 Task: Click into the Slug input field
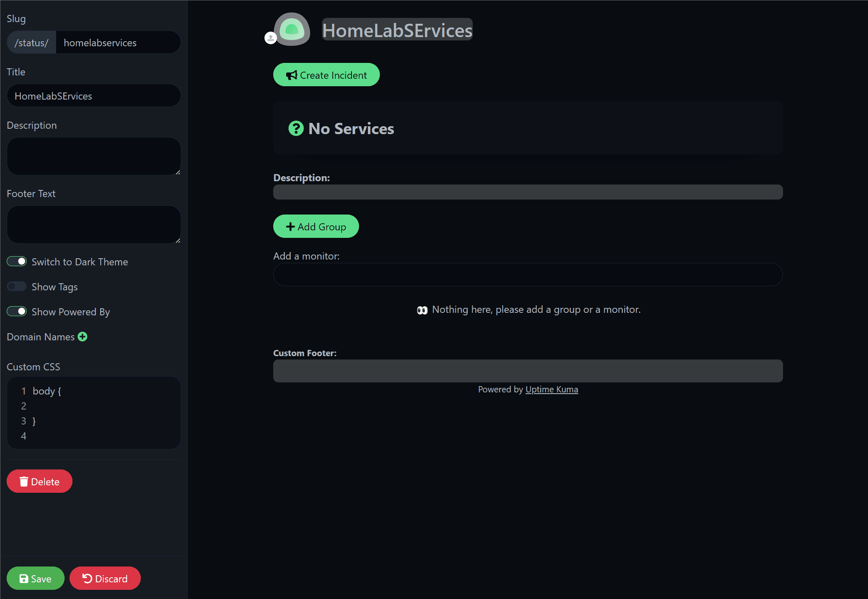(118, 42)
